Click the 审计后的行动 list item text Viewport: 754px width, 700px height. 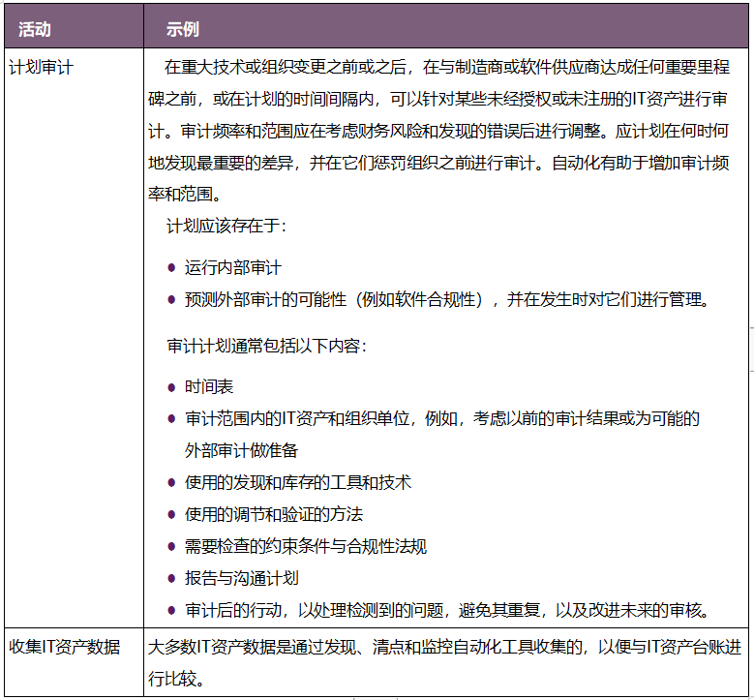pos(447,611)
